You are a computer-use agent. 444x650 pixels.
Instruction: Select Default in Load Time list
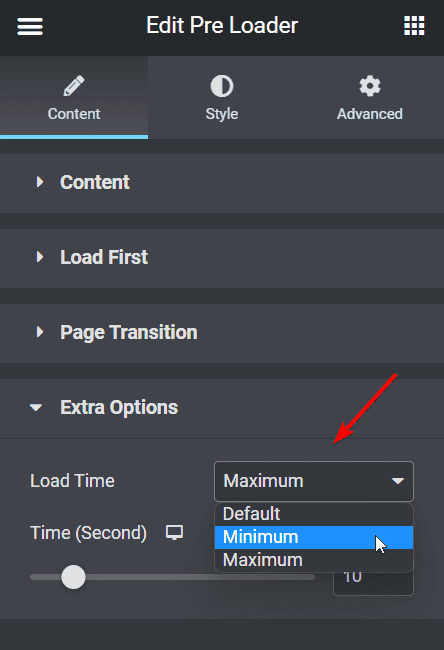[314, 514]
